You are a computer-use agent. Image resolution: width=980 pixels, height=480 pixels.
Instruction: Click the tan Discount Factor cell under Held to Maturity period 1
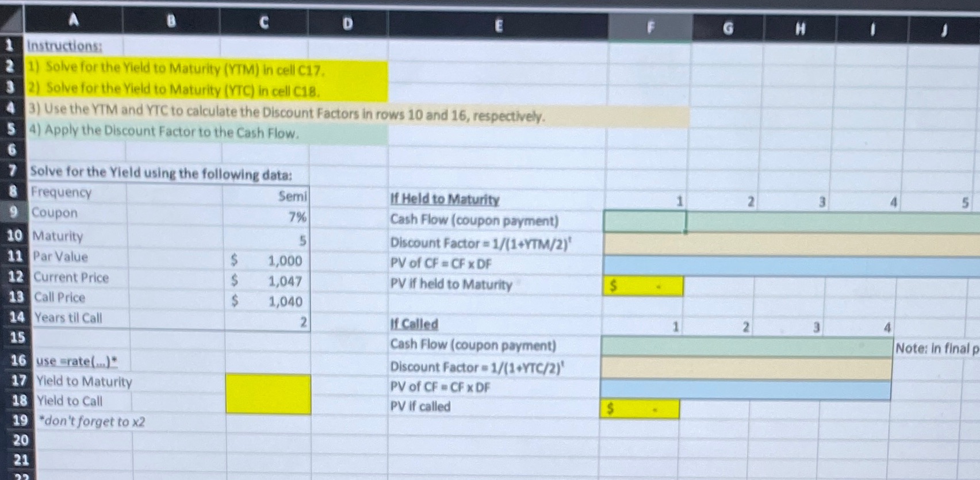click(x=645, y=244)
